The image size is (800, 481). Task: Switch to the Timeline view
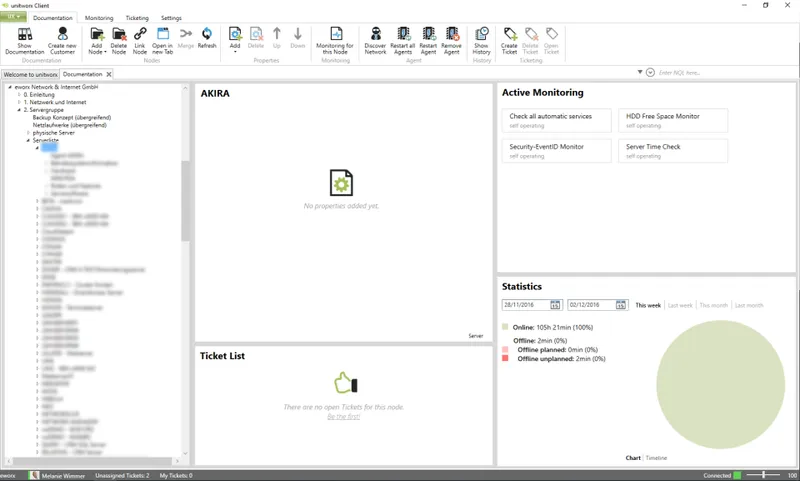pyautogui.click(x=656, y=458)
